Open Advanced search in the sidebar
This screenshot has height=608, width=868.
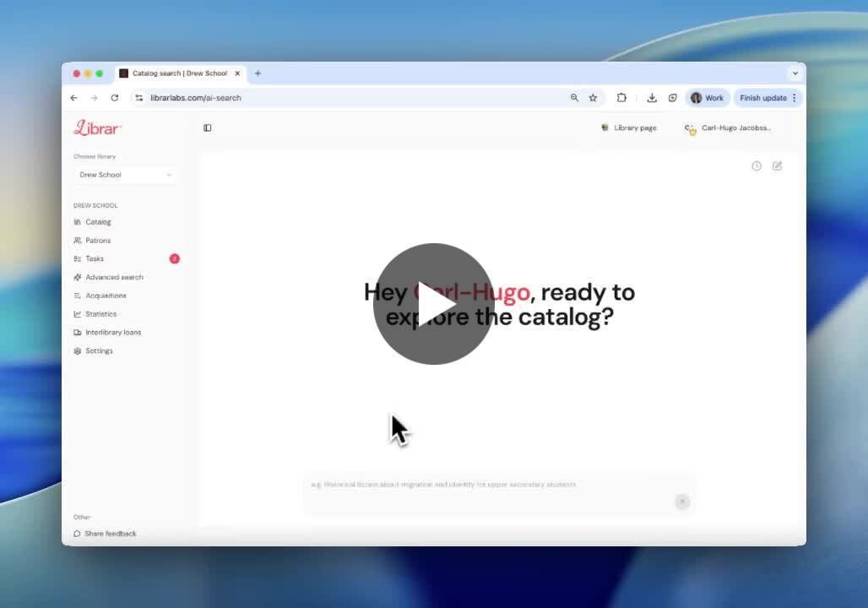coord(114,277)
